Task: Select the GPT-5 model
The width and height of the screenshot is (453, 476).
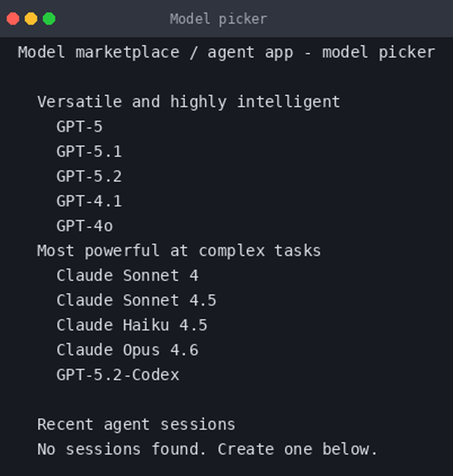Action: coord(79,126)
